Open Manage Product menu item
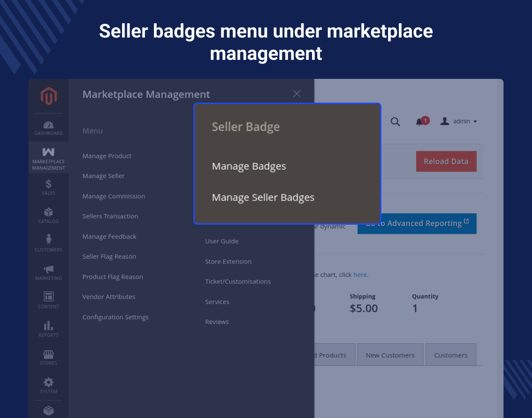 pos(107,156)
